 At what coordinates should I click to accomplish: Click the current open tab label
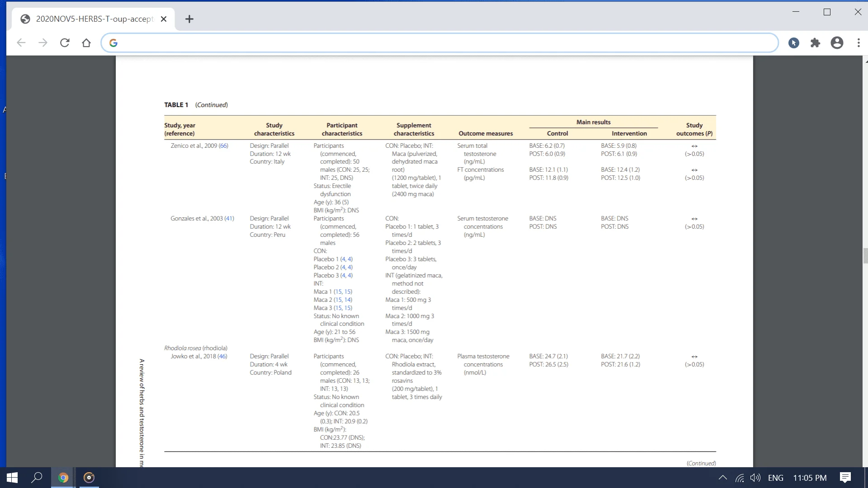pos(92,19)
